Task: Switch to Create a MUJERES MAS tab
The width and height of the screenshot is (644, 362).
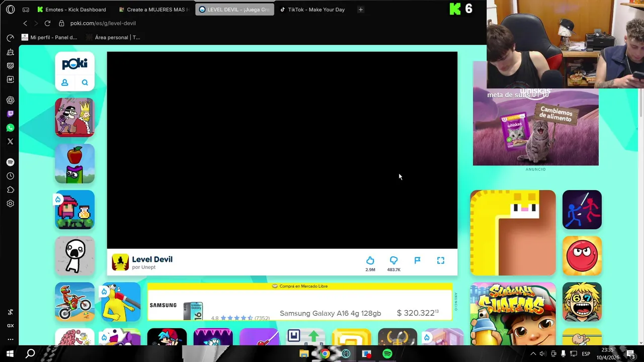Action: [x=153, y=10]
